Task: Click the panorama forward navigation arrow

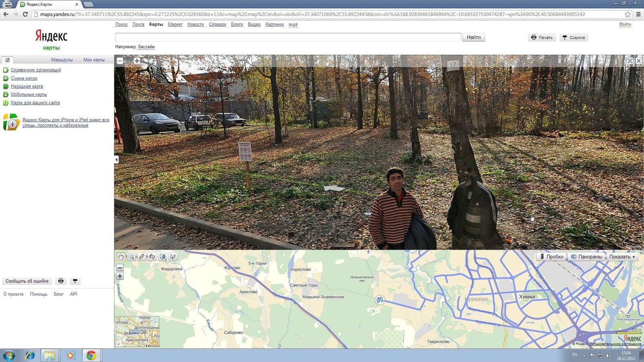Action: click(x=334, y=188)
